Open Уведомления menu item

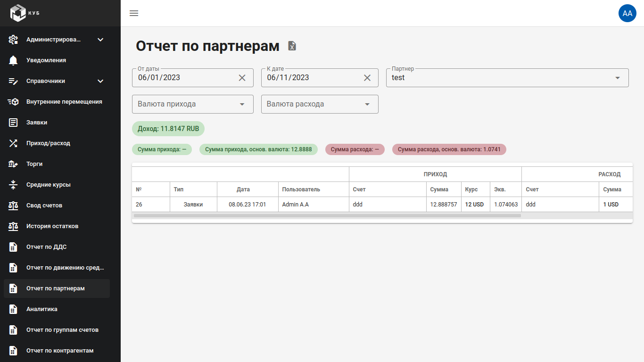click(x=57, y=60)
